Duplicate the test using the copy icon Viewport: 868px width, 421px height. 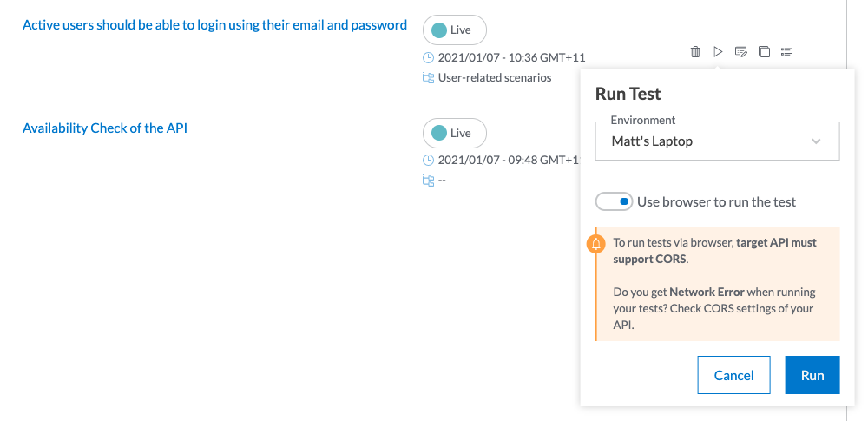tap(764, 52)
